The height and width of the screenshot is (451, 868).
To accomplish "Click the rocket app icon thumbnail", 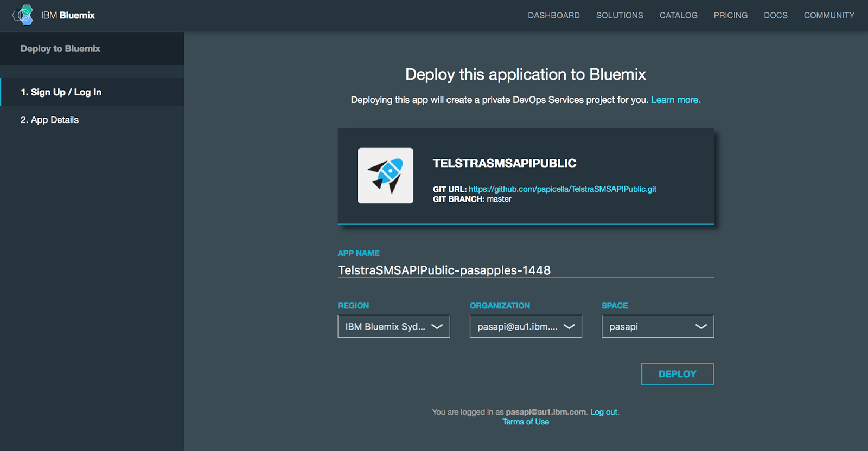I will [x=385, y=176].
